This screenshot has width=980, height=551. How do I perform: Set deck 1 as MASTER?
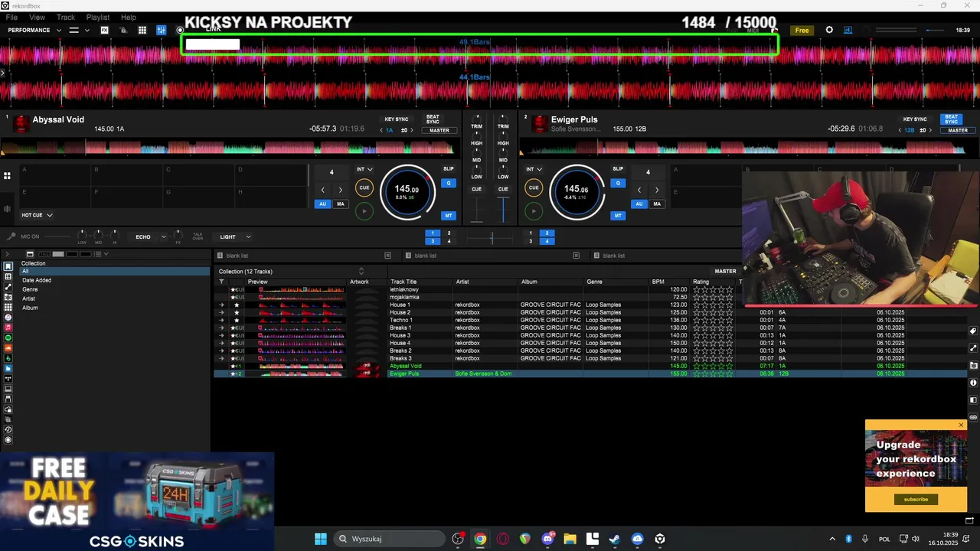tap(439, 130)
